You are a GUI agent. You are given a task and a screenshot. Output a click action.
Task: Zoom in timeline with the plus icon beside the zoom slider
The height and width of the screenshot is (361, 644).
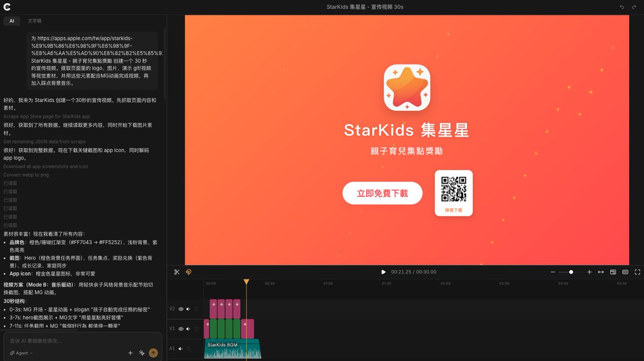(589, 272)
